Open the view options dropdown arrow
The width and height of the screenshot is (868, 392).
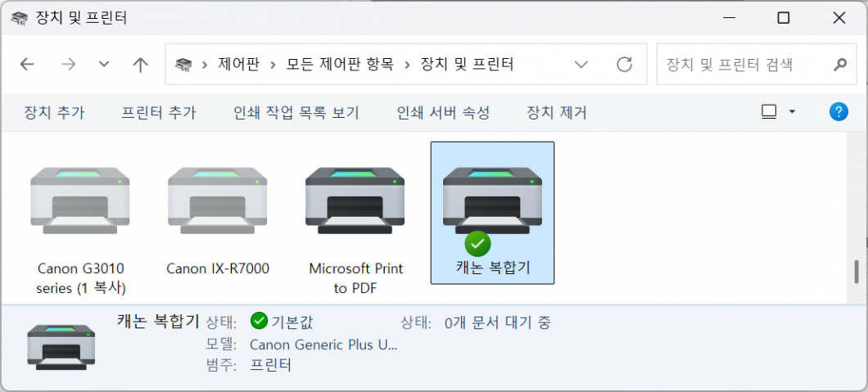click(792, 112)
